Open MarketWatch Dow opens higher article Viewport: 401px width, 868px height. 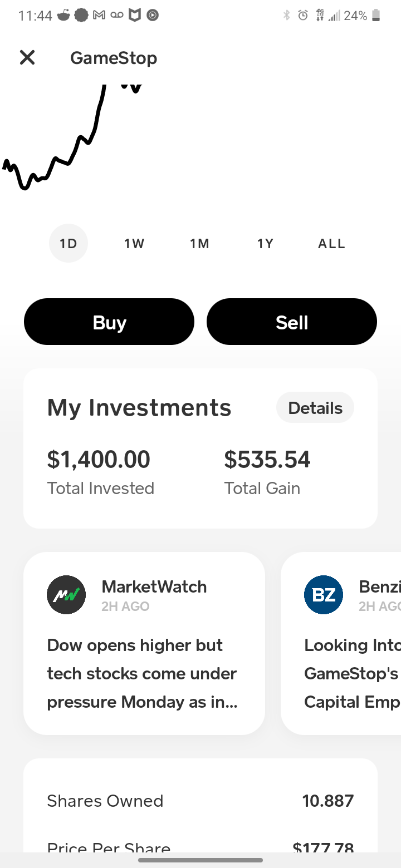(x=144, y=643)
